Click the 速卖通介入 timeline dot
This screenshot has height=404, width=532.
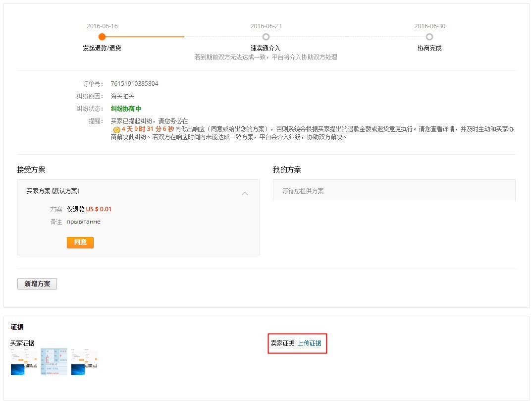(x=266, y=36)
